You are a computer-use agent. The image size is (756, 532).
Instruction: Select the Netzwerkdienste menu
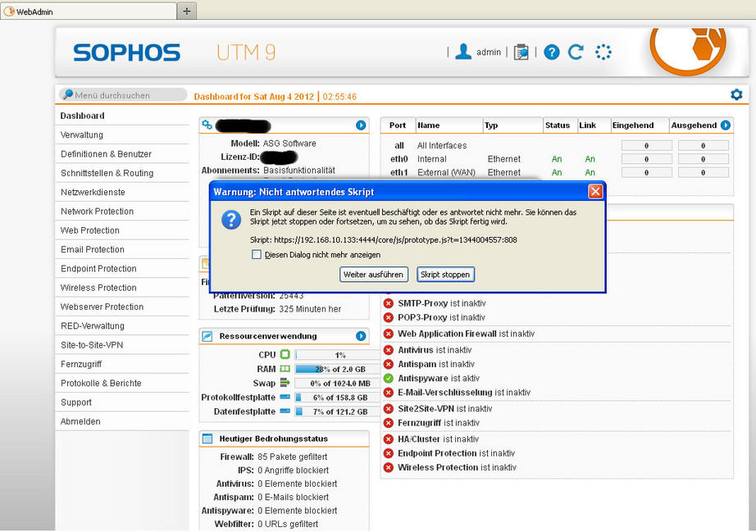tap(122, 193)
